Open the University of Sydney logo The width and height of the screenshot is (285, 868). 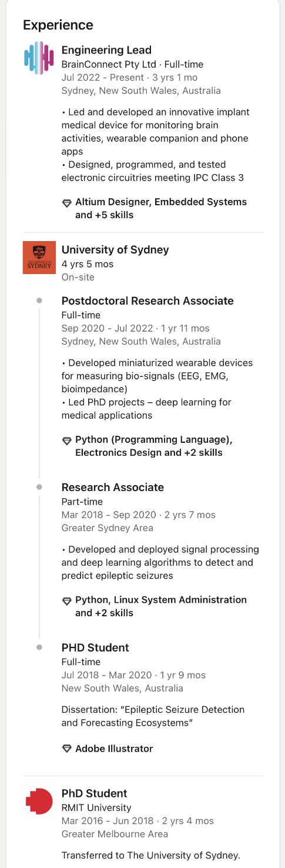coord(39,258)
